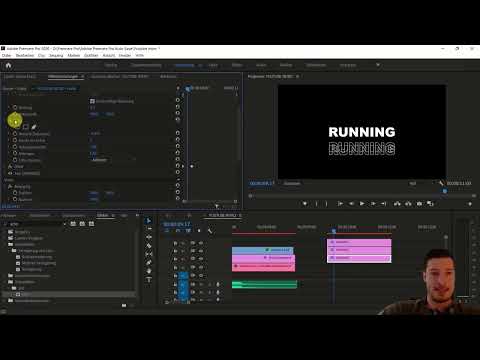Screen dimensions: 480x360
Task: Go to Out point
Action: pyautogui.click(x=384, y=204)
